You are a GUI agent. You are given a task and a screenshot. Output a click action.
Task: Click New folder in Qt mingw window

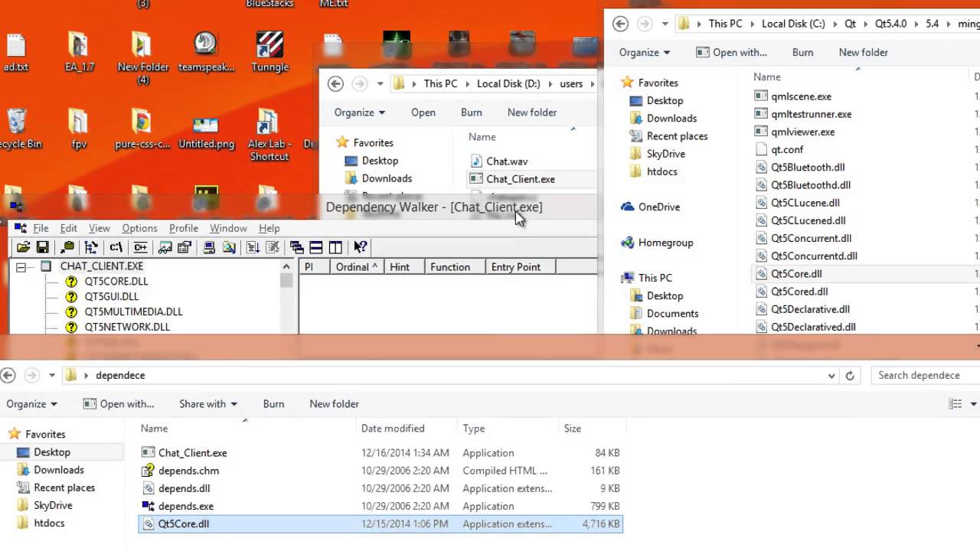coord(864,52)
